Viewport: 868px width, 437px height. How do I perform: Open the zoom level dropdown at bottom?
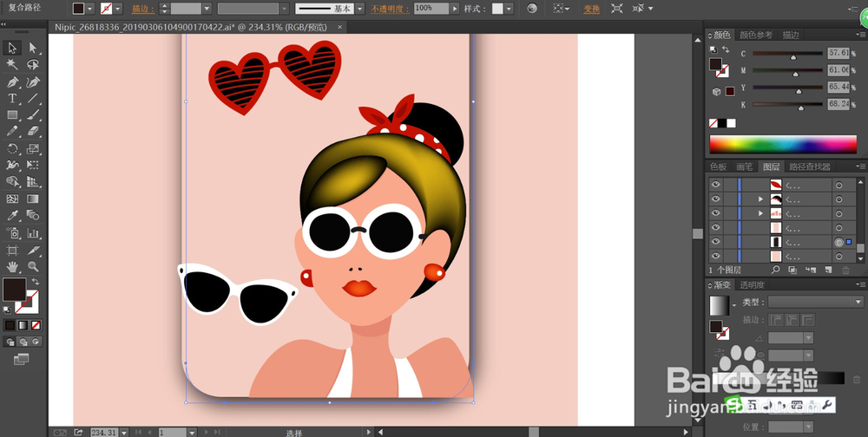pos(124,432)
